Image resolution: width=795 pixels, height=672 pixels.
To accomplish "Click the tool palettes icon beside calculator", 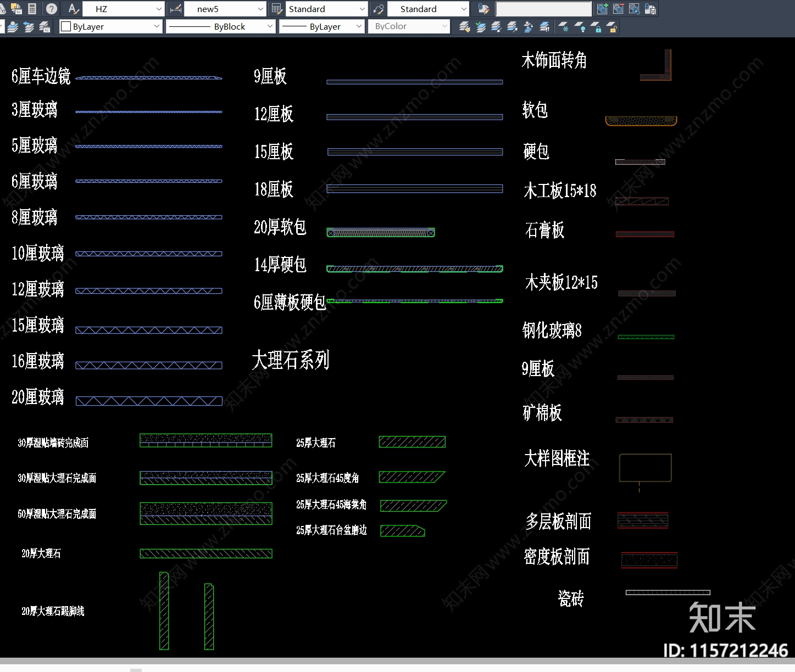I will [x=16, y=9].
